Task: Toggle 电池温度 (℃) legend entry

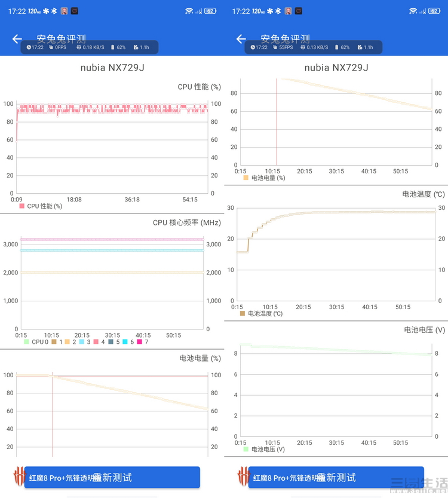Action: [261, 313]
